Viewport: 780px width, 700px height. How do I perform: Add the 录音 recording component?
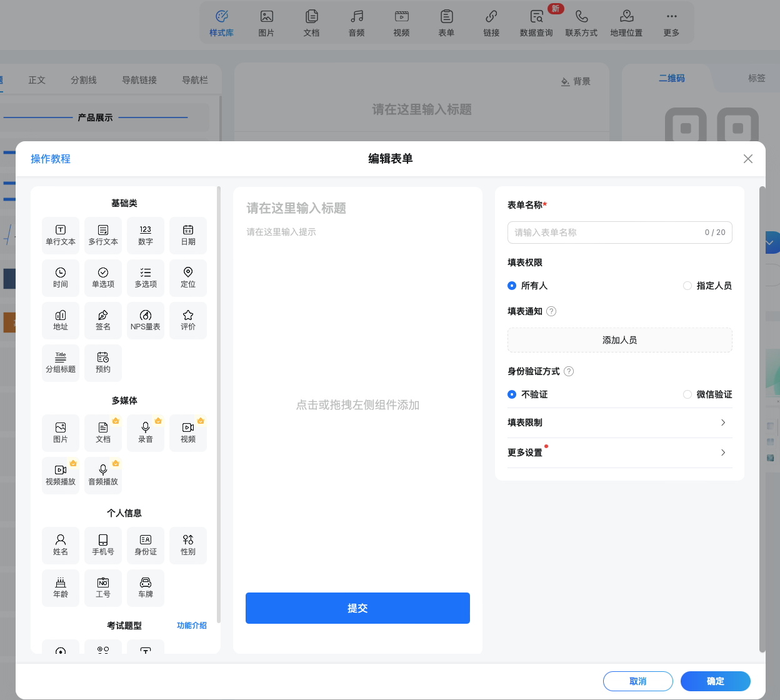[146, 433]
